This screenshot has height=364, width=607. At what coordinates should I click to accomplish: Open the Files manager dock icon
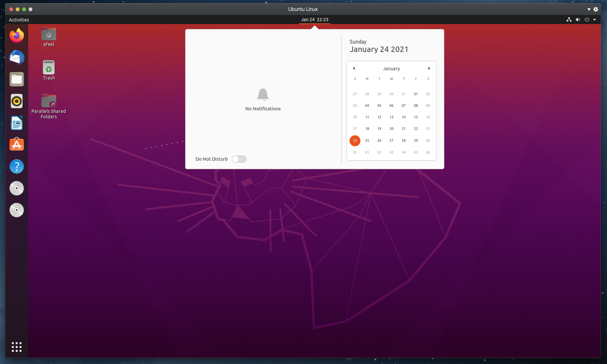pyautogui.click(x=17, y=79)
